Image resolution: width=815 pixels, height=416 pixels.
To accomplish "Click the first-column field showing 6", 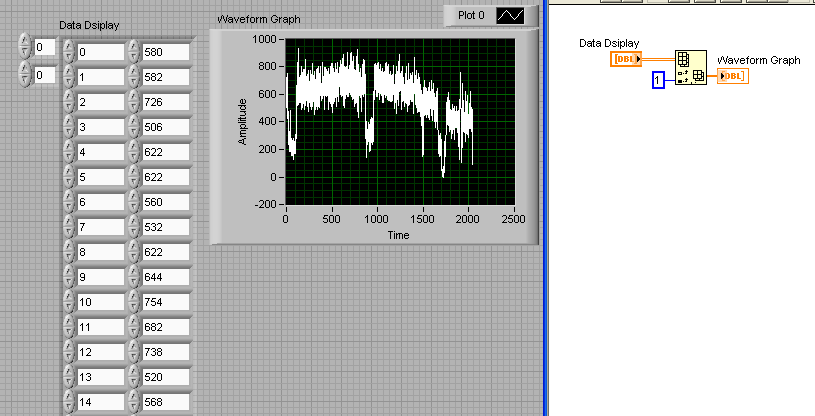I will pos(101,202).
